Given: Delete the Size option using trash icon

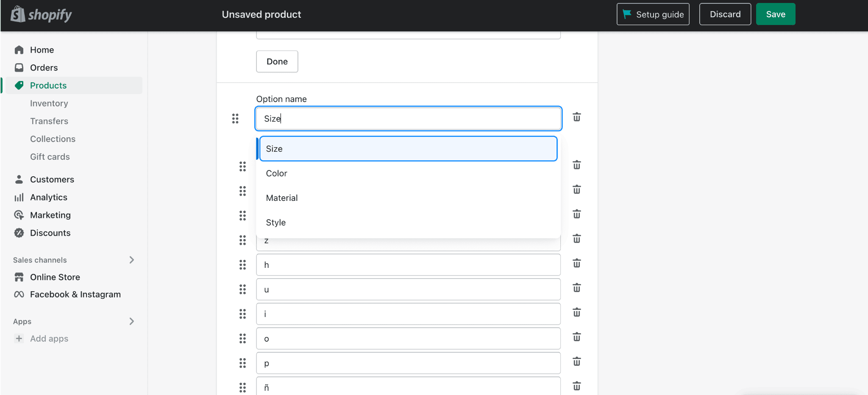Looking at the screenshot, I should click(576, 117).
